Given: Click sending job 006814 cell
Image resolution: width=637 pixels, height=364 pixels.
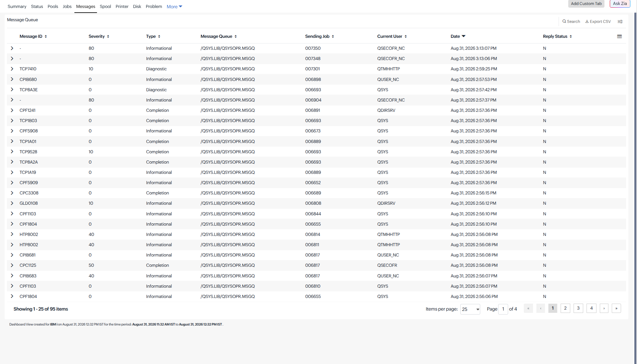Looking at the screenshot, I should click(x=313, y=235).
